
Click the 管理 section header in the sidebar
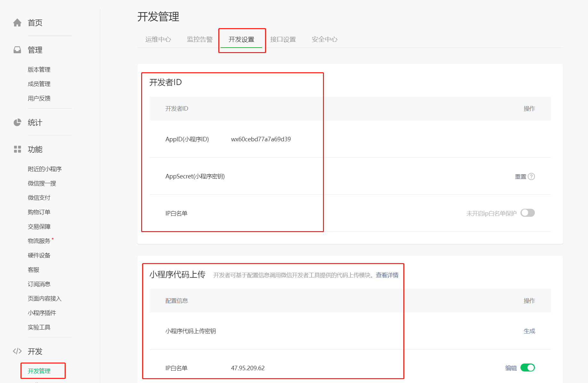click(x=35, y=50)
